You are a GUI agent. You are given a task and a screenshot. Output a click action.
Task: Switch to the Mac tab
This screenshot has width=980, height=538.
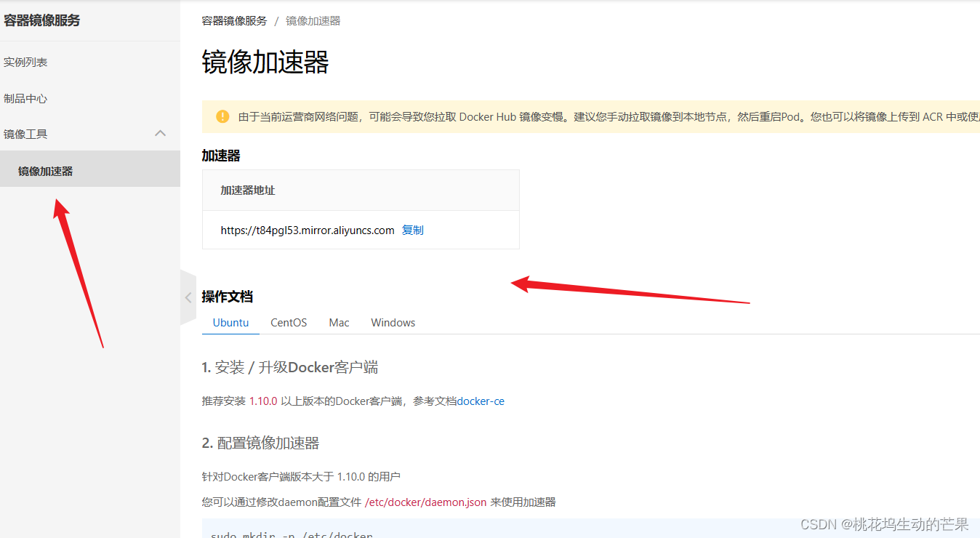[x=339, y=323]
